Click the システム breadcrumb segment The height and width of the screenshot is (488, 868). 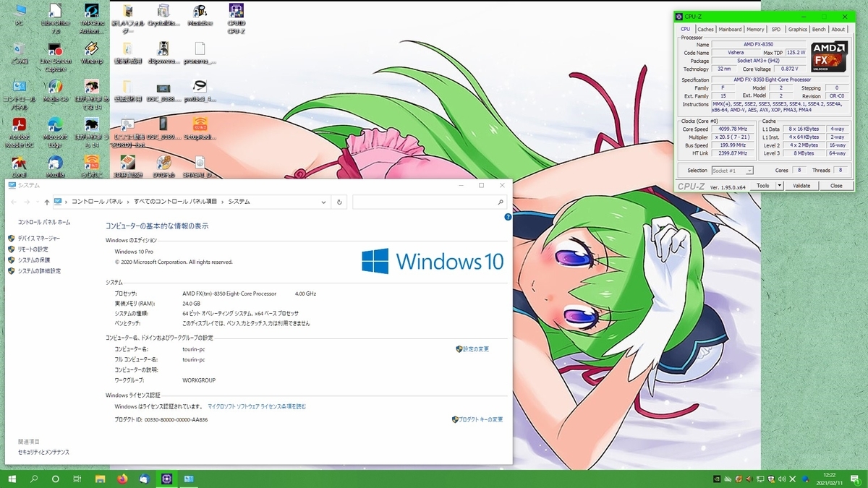tap(239, 202)
